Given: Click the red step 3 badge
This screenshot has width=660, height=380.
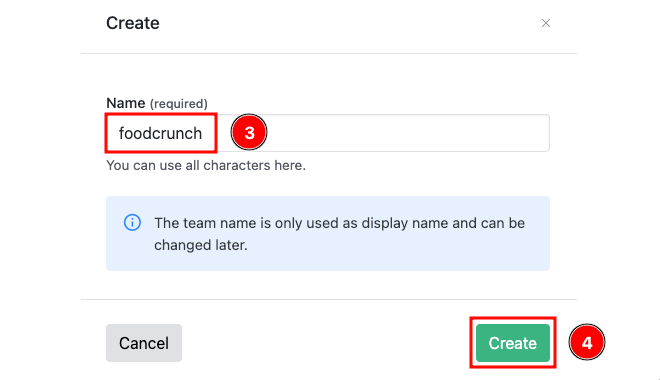Looking at the screenshot, I should tap(249, 133).
